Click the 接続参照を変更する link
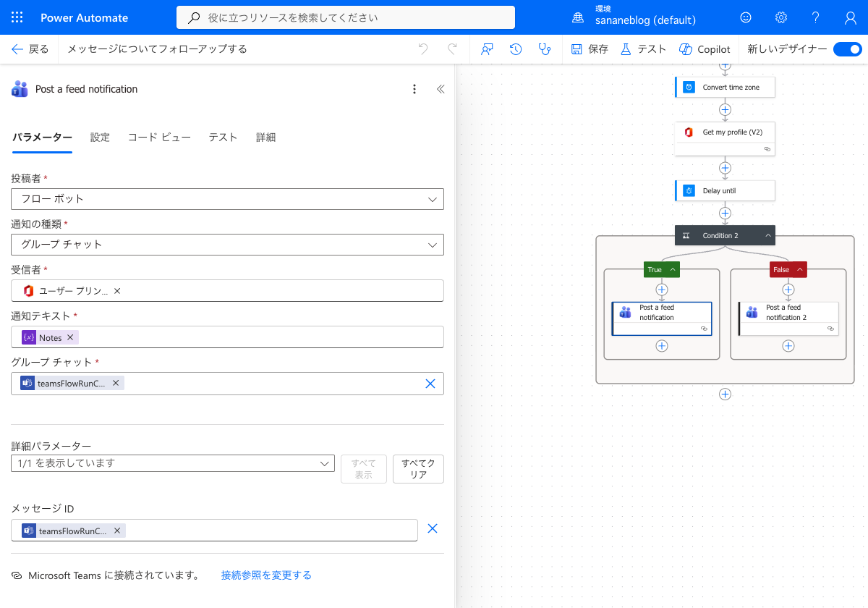The height and width of the screenshot is (608, 868). 266,575
